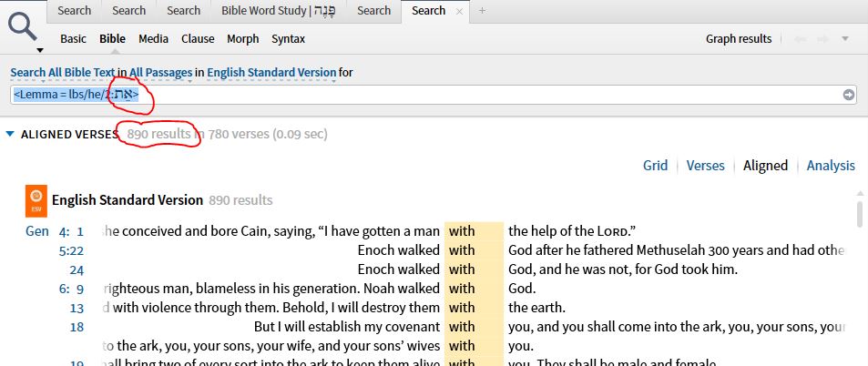The image size is (868, 366).
Task: Switch to Clause search type
Action: [198, 39]
